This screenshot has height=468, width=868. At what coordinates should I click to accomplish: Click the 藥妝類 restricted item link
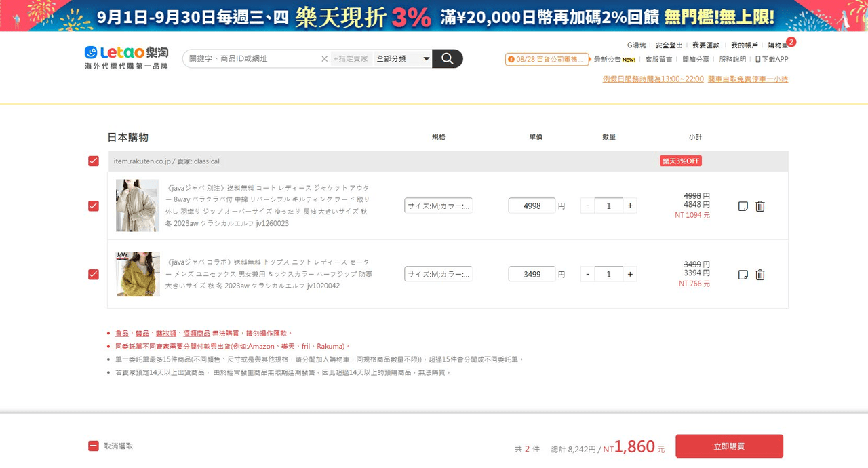tap(166, 333)
